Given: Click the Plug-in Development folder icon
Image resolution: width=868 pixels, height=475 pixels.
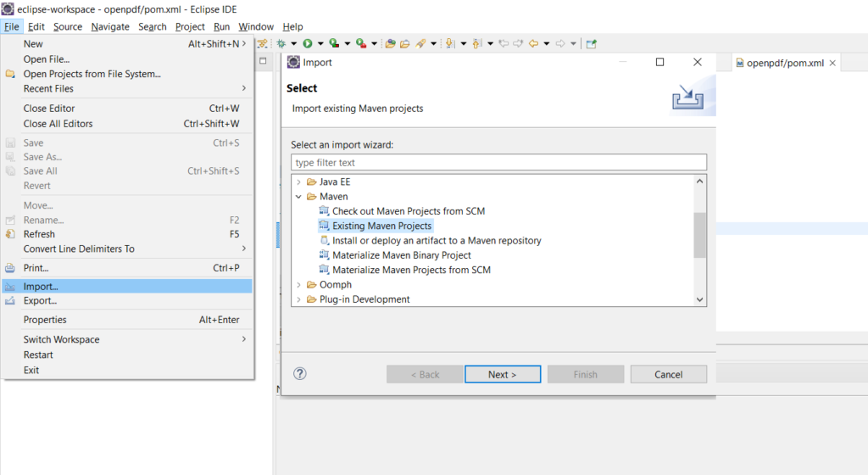Looking at the screenshot, I should pos(312,299).
